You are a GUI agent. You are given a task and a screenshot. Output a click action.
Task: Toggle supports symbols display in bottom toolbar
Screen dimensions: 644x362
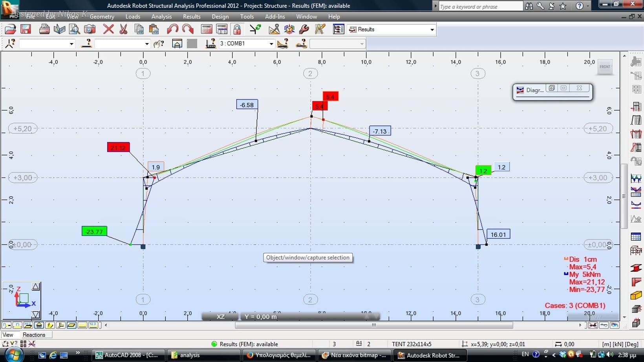[x=38, y=325]
